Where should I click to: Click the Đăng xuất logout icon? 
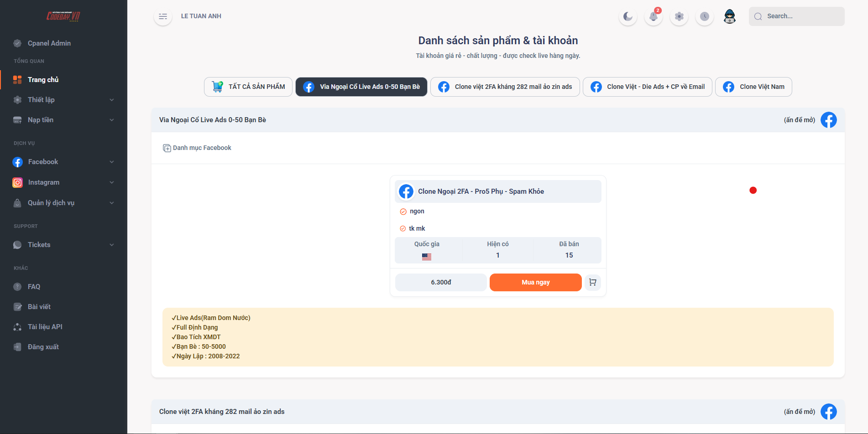[x=17, y=347]
